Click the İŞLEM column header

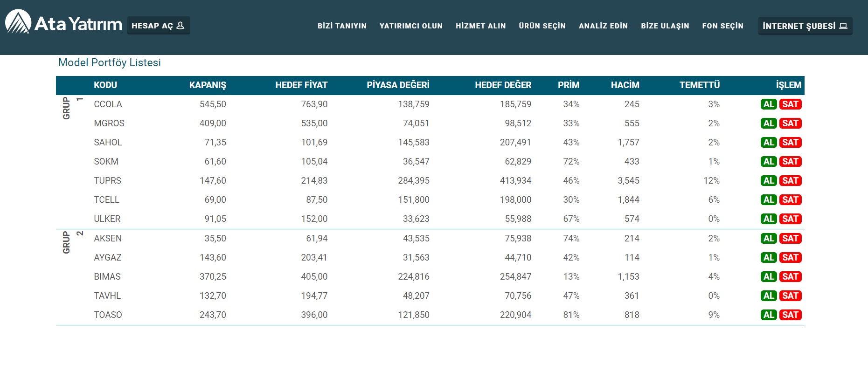point(789,85)
